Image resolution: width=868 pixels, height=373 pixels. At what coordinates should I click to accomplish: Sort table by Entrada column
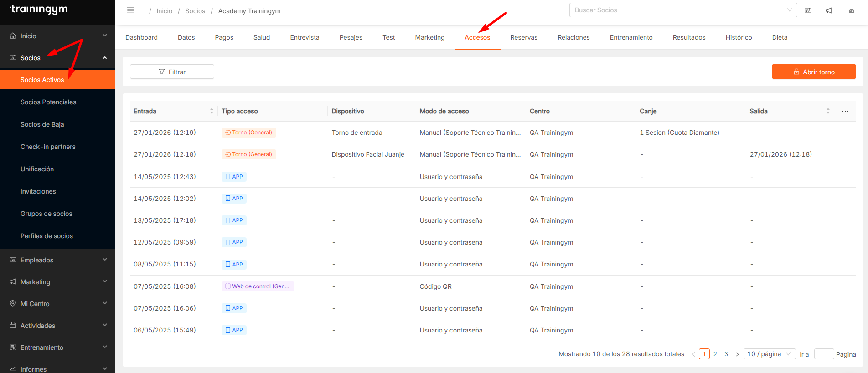pos(212,111)
